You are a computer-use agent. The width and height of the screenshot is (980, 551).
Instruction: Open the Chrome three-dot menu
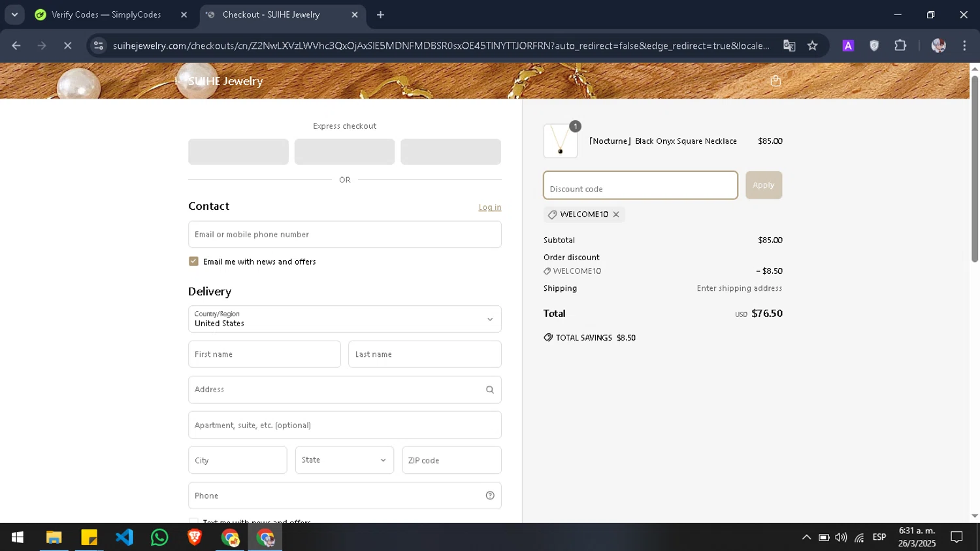click(x=964, y=46)
